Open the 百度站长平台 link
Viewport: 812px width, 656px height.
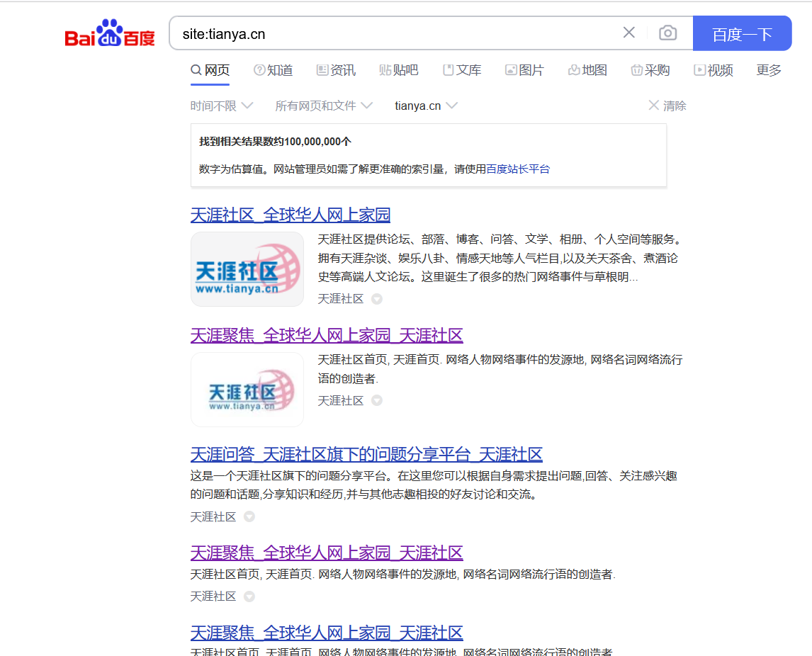518,169
